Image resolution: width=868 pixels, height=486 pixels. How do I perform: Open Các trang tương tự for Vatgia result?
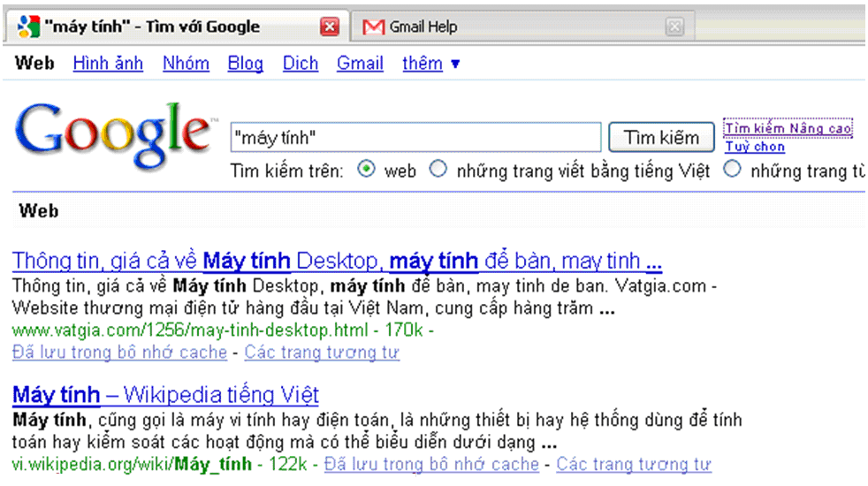click(x=322, y=352)
